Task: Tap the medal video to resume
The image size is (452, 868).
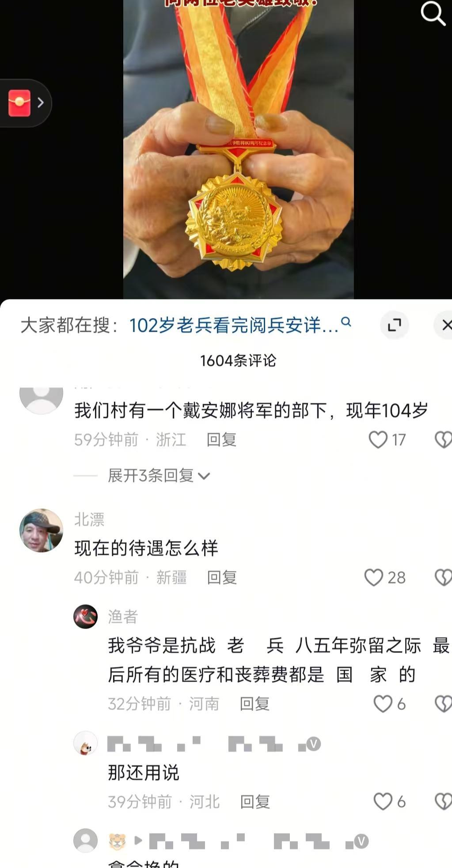Action: pyautogui.click(x=239, y=149)
